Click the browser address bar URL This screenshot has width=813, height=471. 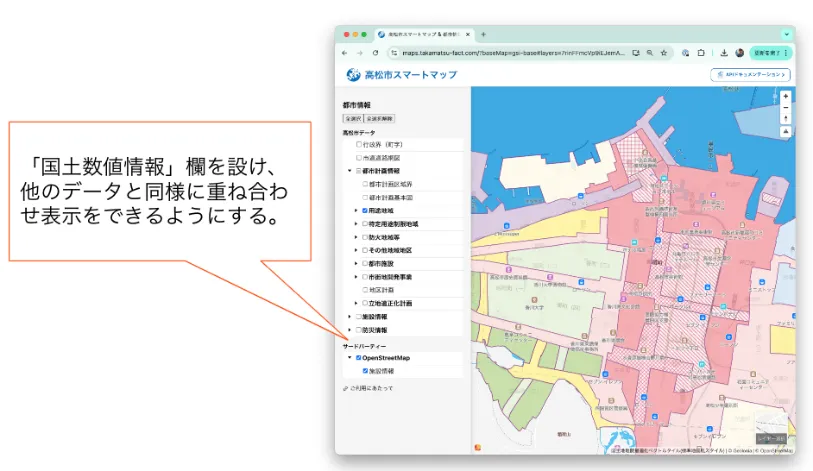pos(505,53)
